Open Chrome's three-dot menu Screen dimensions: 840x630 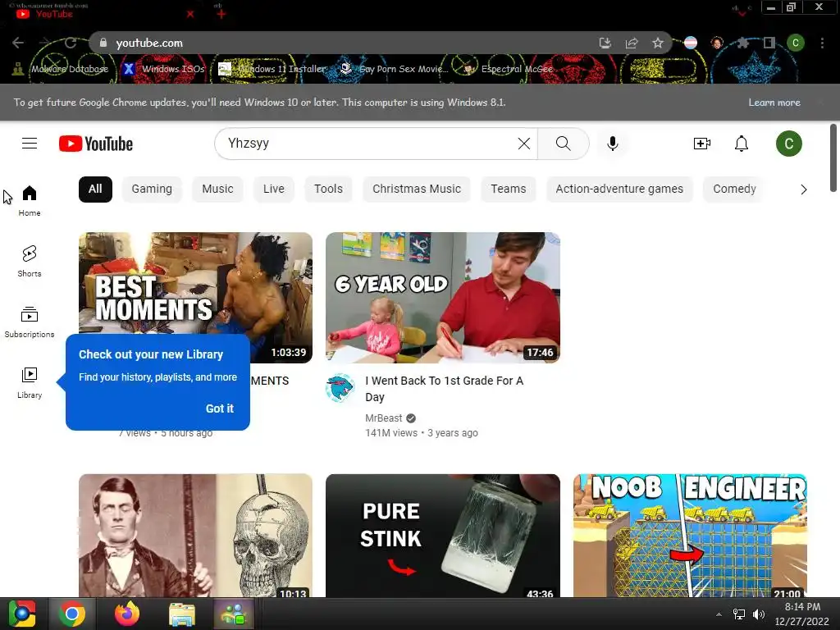coord(822,43)
